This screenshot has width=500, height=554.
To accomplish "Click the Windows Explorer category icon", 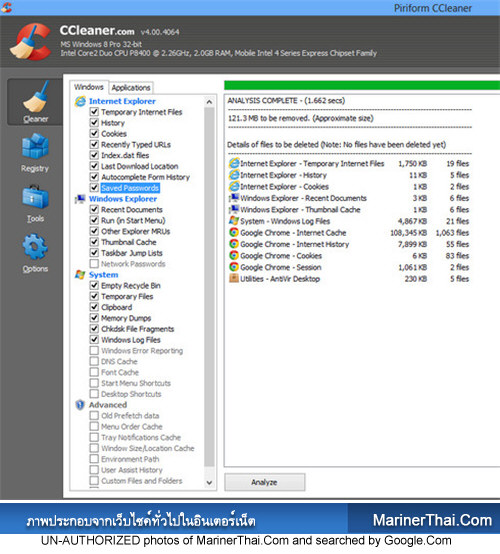I will [x=80, y=199].
